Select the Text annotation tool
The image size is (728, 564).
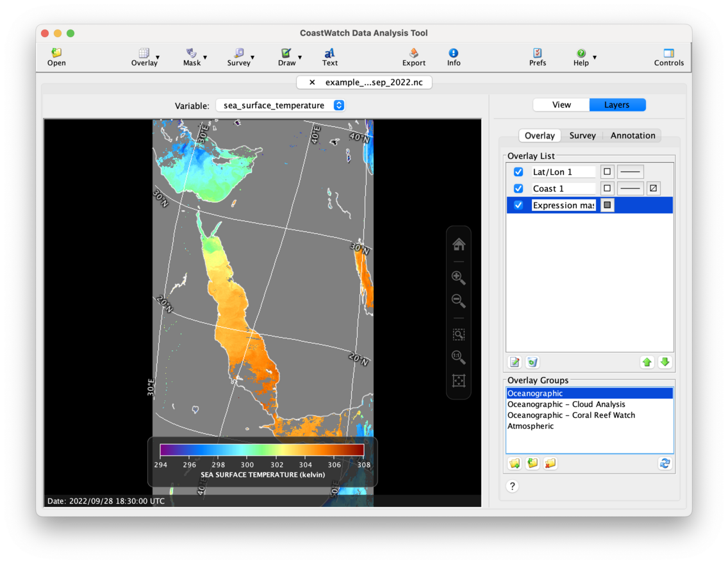click(x=329, y=54)
